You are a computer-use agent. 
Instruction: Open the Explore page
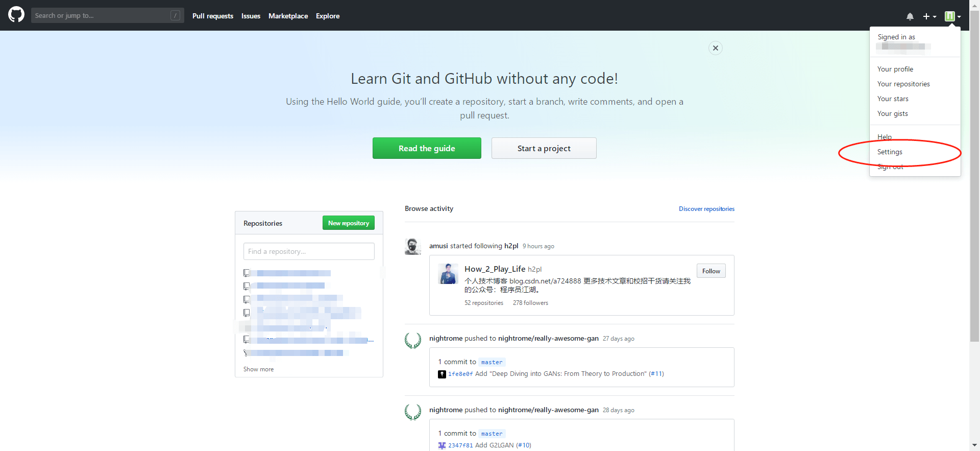coord(328,16)
